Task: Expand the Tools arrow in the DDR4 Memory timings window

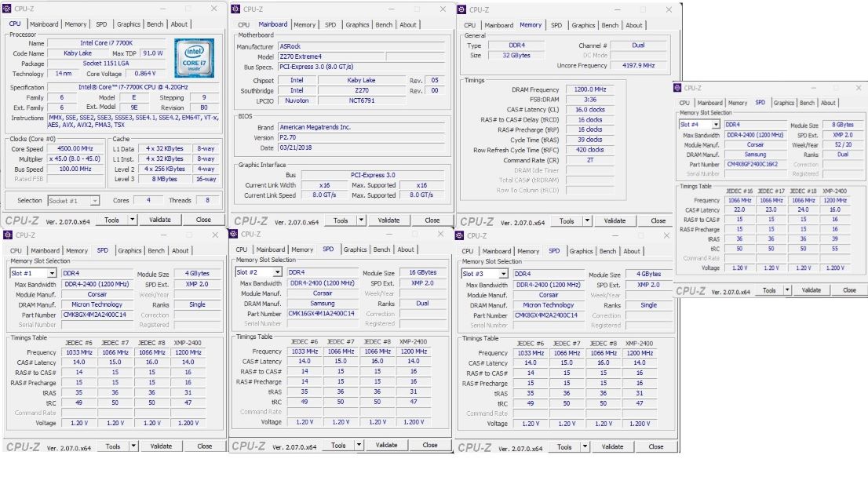Action: (x=587, y=220)
